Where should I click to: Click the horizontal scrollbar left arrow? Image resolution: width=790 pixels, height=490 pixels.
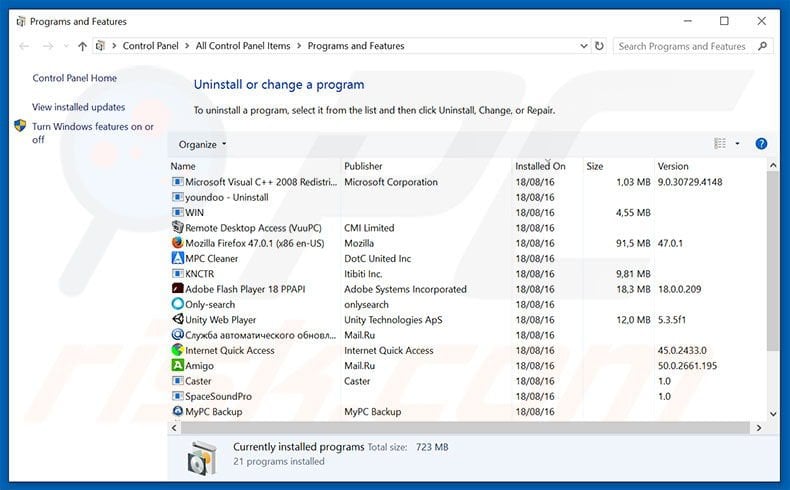174,428
